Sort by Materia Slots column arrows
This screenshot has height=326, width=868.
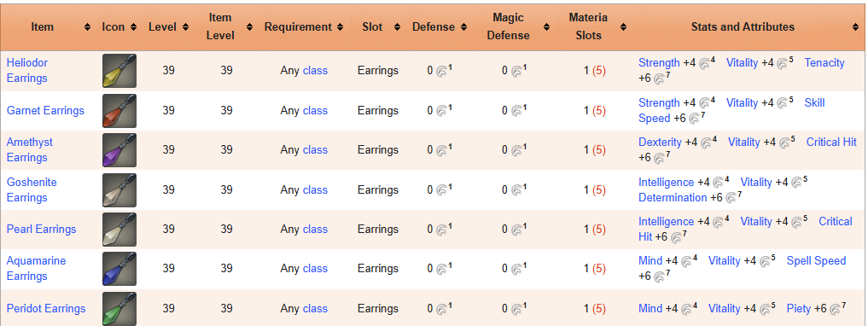click(x=623, y=27)
